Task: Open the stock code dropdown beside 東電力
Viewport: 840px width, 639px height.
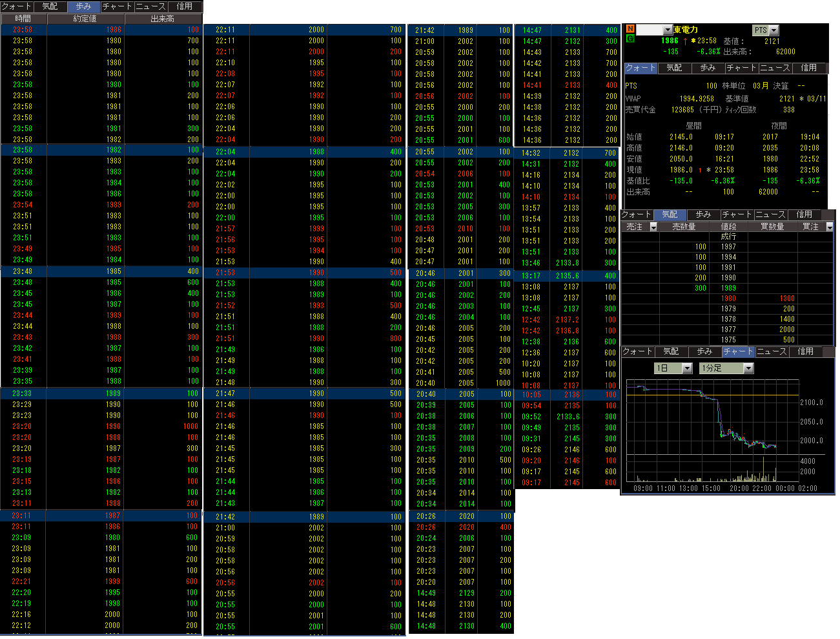Action: click(x=667, y=30)
